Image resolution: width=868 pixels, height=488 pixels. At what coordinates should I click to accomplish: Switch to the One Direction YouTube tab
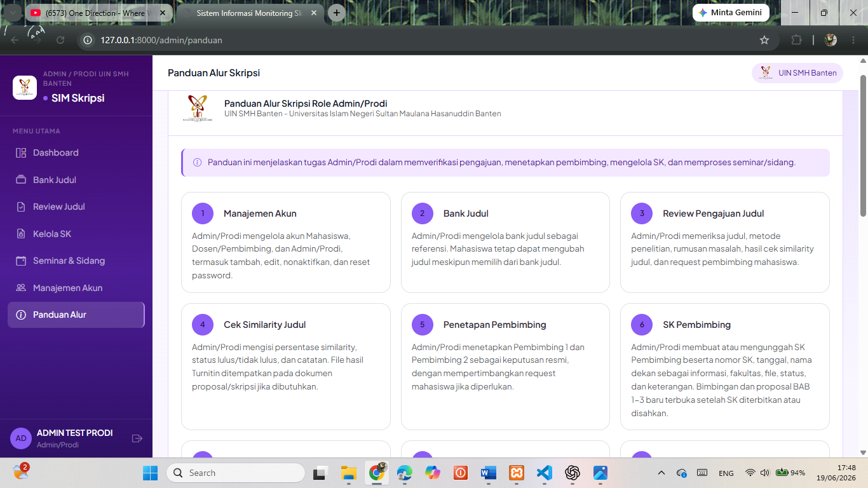[98, 13]
